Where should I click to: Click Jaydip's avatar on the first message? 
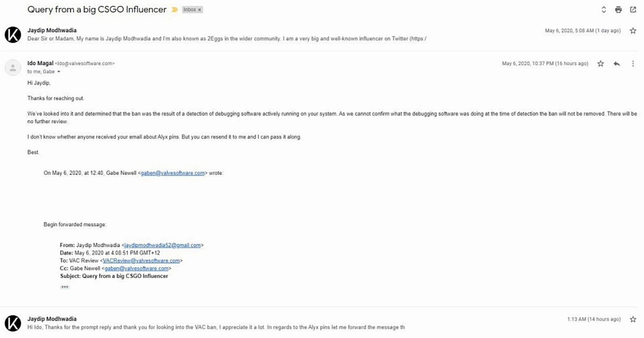pos(13,35)
